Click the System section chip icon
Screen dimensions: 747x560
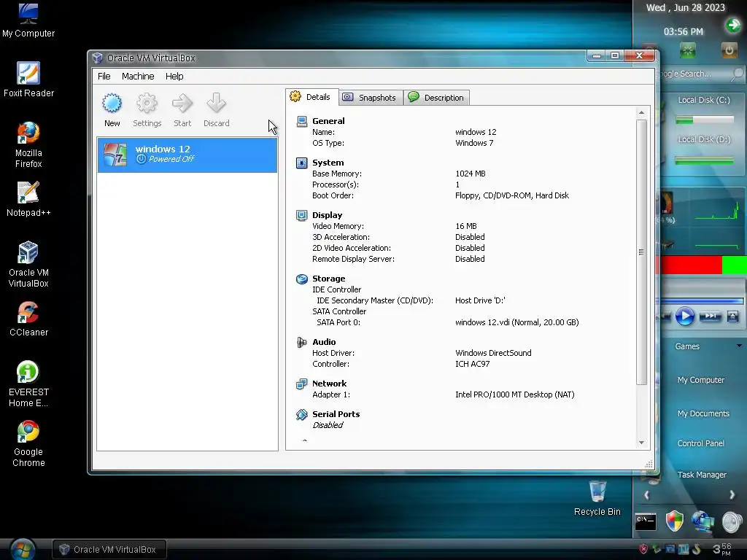[301, 163]
